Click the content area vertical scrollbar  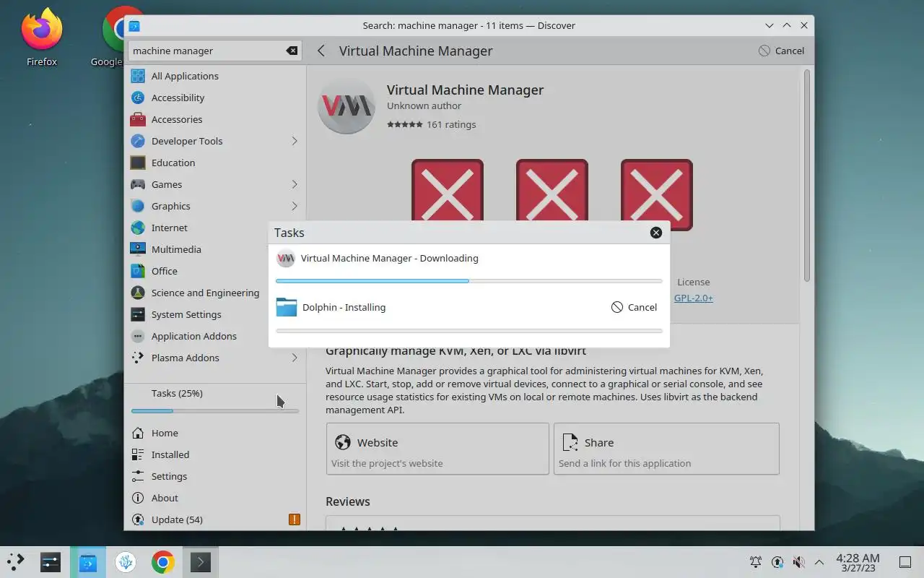pos(807,176)
